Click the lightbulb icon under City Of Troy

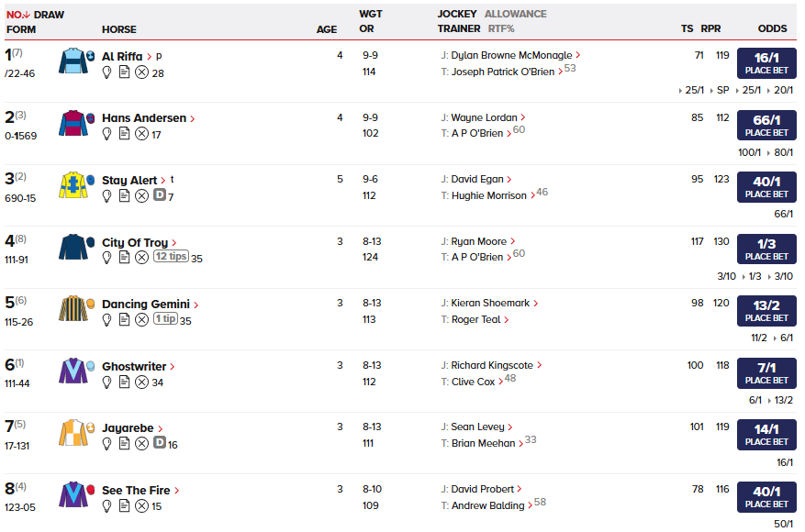106,258
